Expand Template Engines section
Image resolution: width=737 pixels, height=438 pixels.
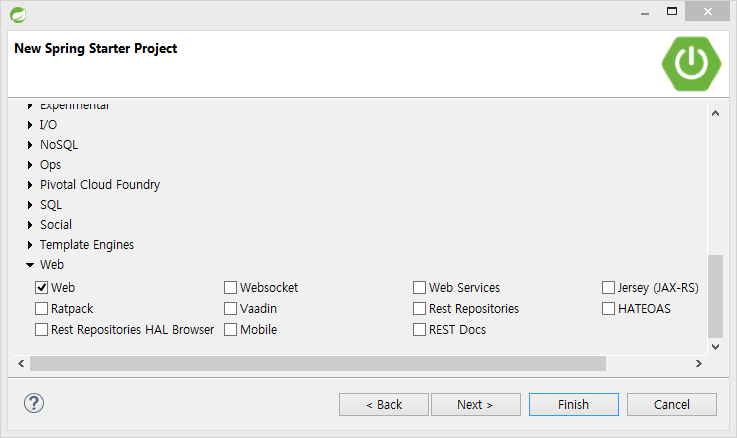pos(30,245)
